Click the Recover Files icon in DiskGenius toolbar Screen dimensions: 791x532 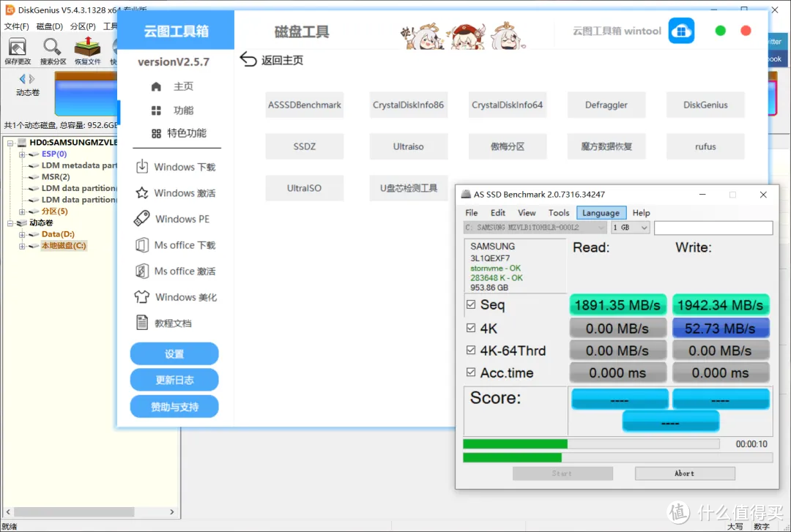tap(86, 46)
